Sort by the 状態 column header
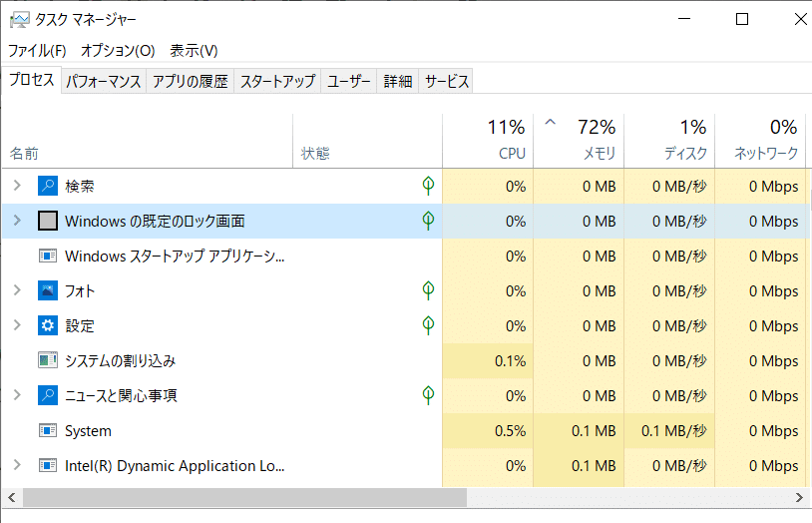The width and height of the screenshot is (812, 523). pyautogui.click(x=368, y=141)
